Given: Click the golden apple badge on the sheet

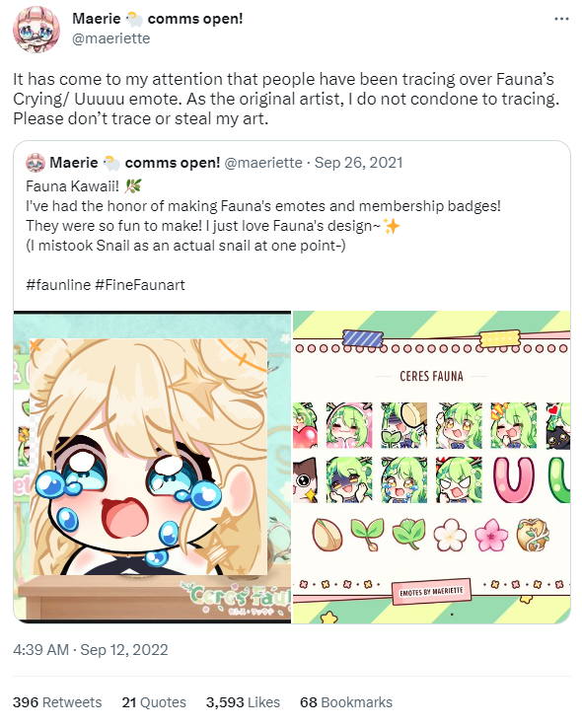Looking at the screenshot, I should point(534,535).
